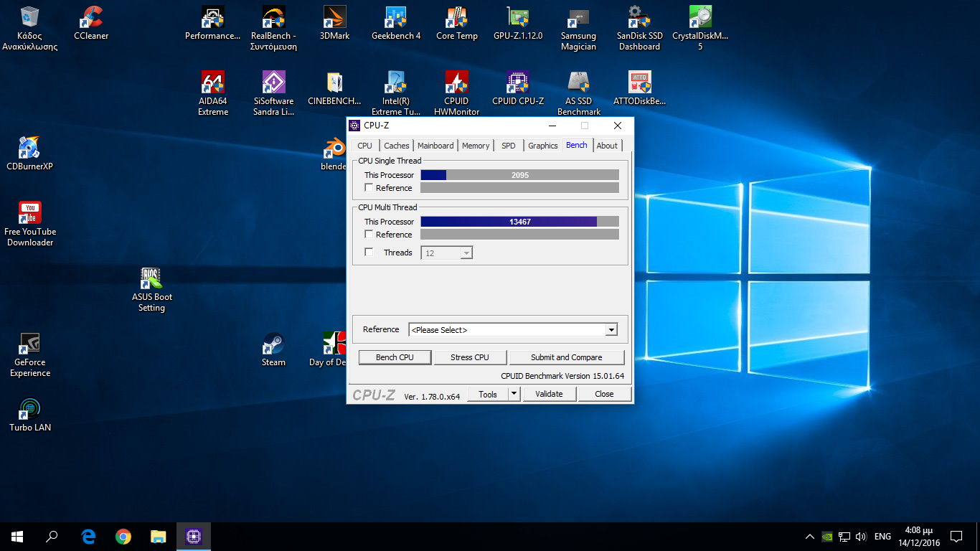
Task: Open the ASUS Boot Setting icon
Action: point(152,290)
